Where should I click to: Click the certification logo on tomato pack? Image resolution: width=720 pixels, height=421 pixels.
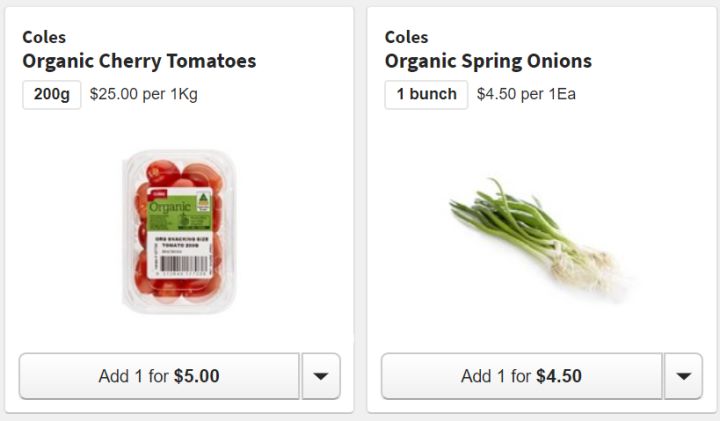[203, 201]
